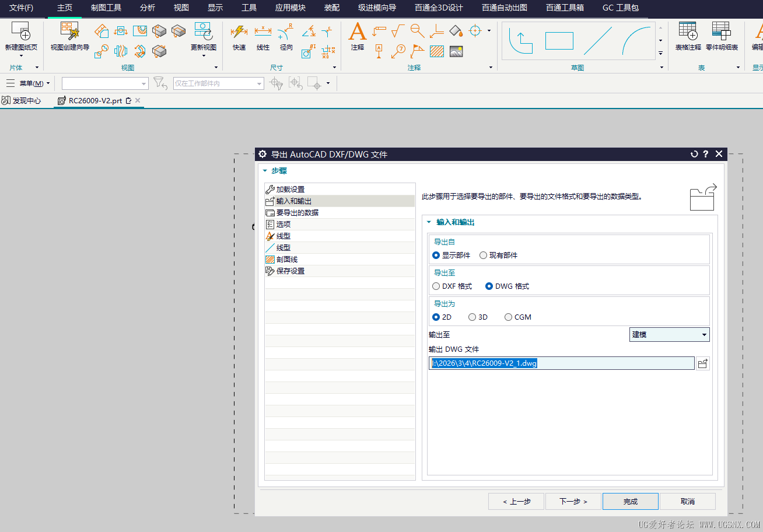Click the Update Views (更新视图) icon
The width and height of the screenshot is (763, 532).
click(x=203, y=31)
